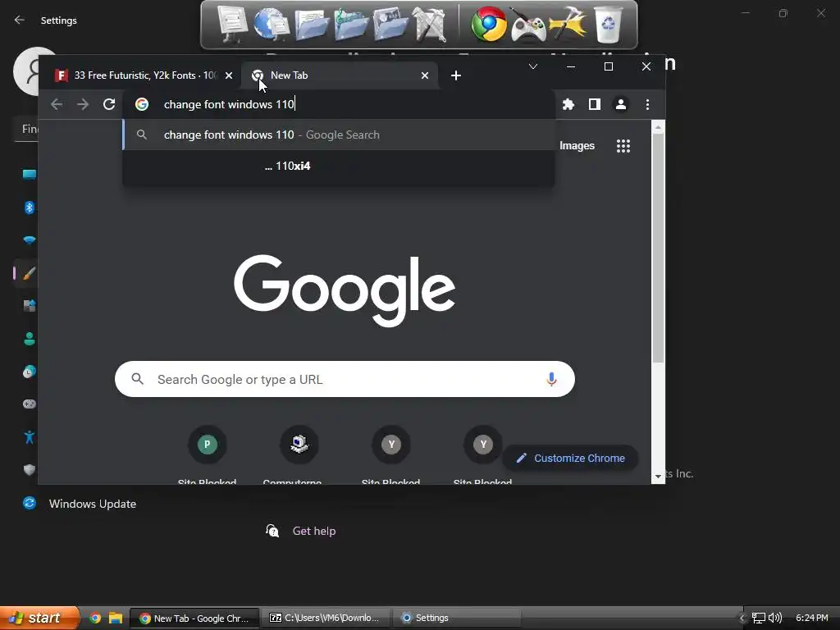840x630 pixels.
Task: Focus the 'Search Google or type a URL' box
Action: [345, 379]
